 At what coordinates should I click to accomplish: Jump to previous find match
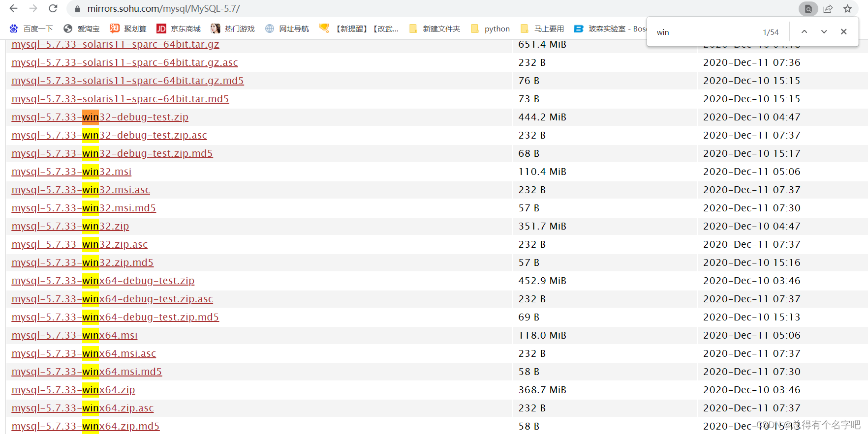804,32
